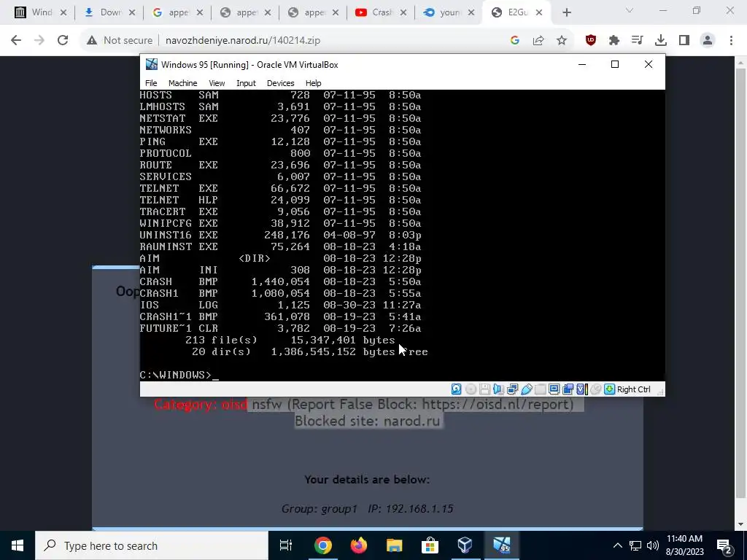The width and height of the screenshot is (747, 560).
Task: Click the address bar URL navozhdeniye.narod.ru
Action: pyautogui.click(x=243, y=41)
